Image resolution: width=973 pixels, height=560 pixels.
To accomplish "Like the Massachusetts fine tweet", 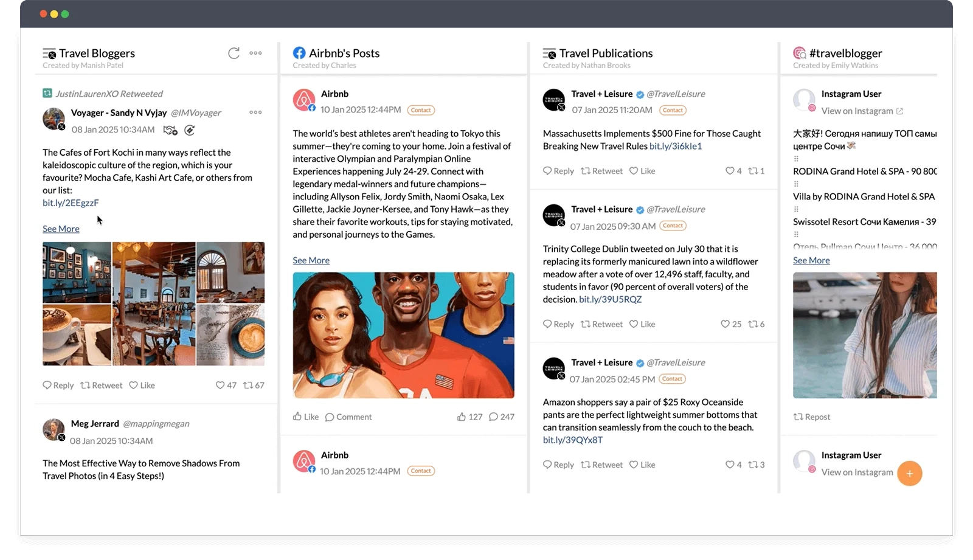I will 642,171.
